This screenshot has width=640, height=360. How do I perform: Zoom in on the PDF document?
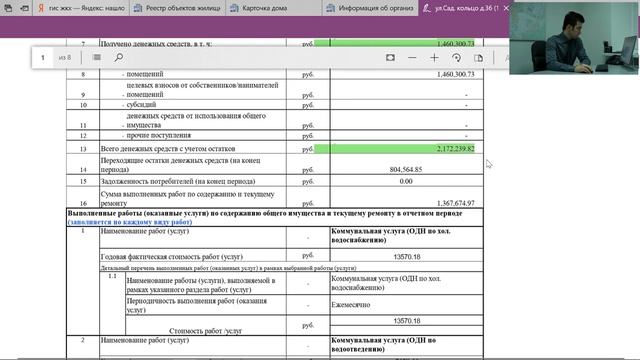[x=434, y=58]
